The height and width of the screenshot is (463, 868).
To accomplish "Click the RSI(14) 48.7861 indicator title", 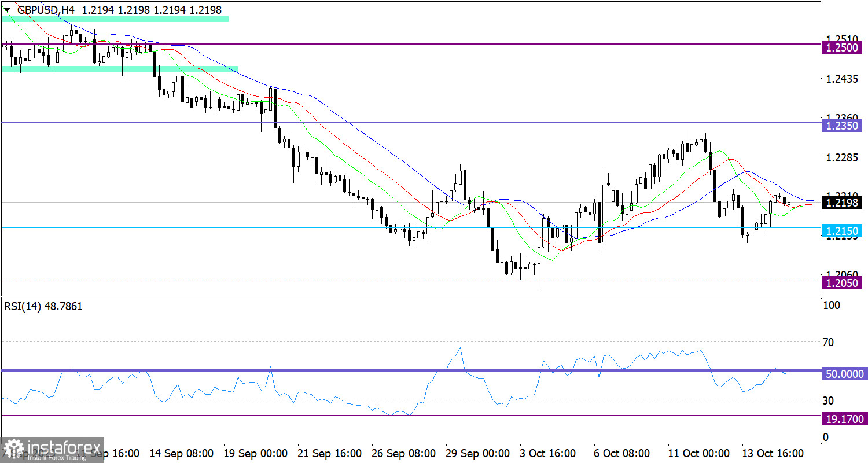I will coord(43,307).
